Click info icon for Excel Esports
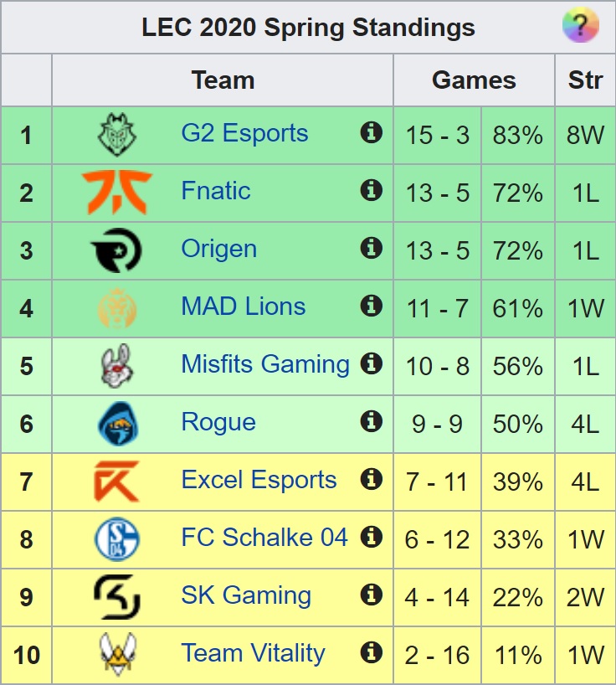The height and width of the screenshot is (685, 616). tap(372, 479)
